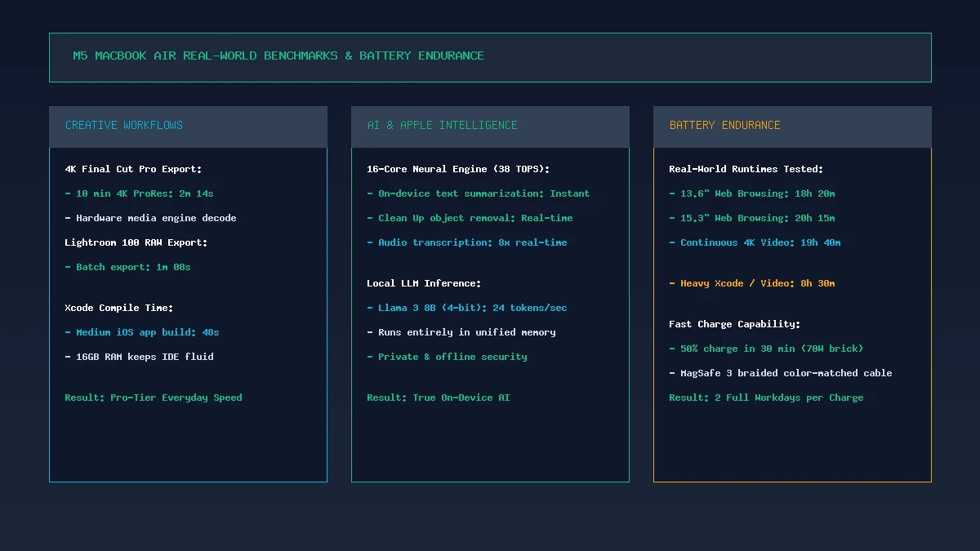
Task: Click '15.3" Web Browsing: 20h 15m' line
Action: pyautogui.click(x=752, y=218)
